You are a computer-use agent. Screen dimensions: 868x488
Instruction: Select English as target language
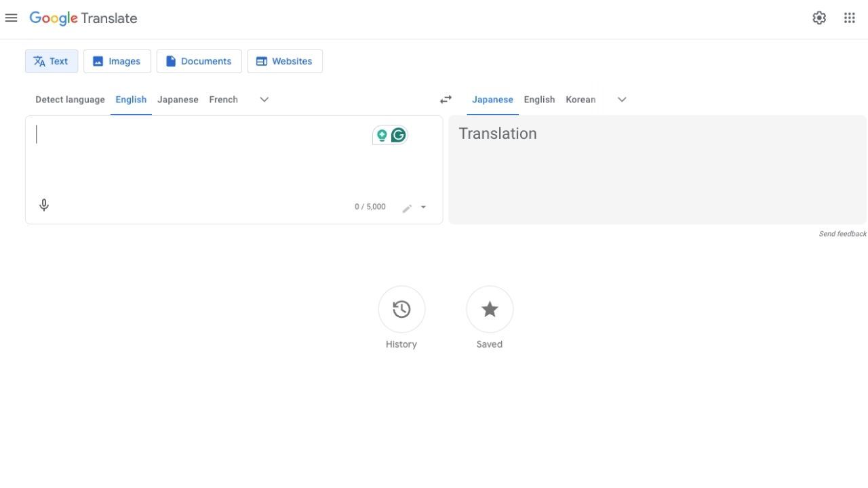[x=539, y=100]
